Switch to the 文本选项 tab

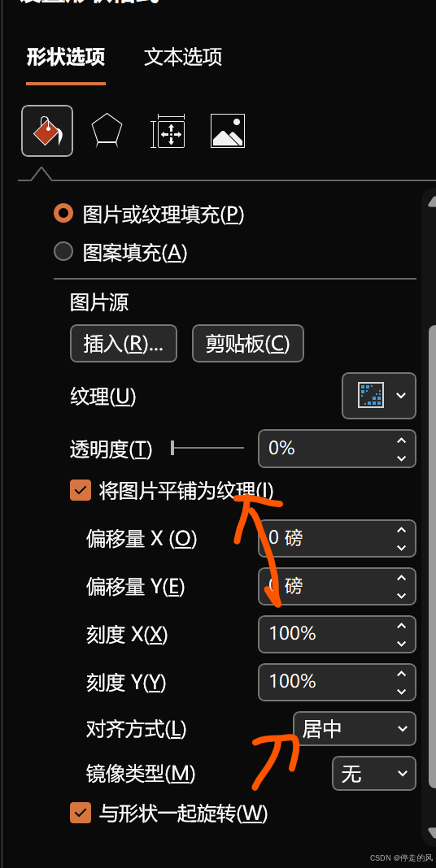tap(183, 57)
